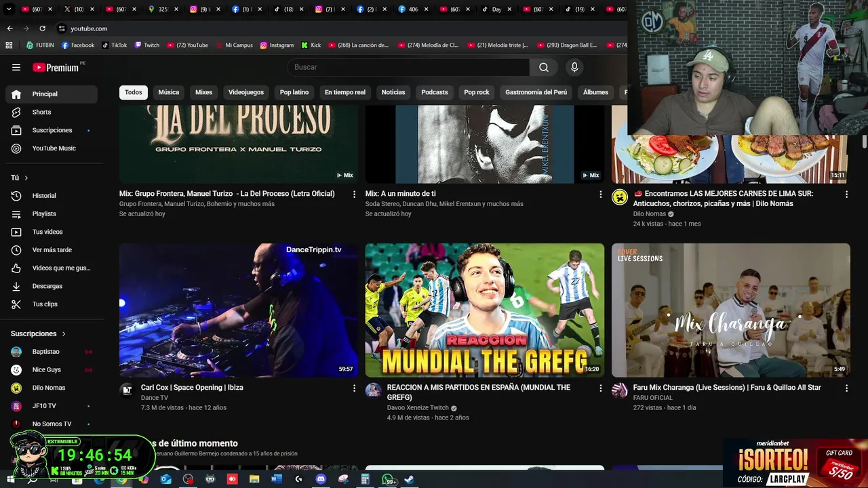Screen dimensions: 868x488
Task: Select the Música filter chip
Action: pos(169,92)
